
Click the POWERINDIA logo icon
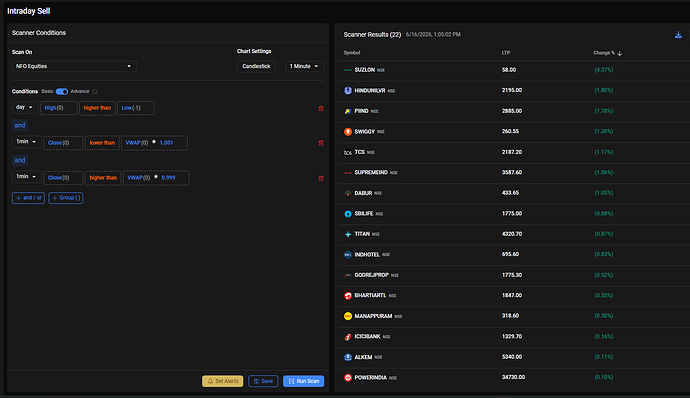[348, 378]
